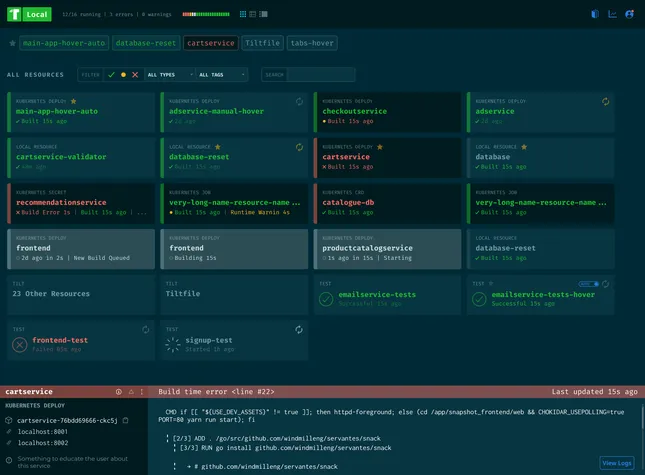This screenshot has height=475, width=645.
Task: Open the 23 Other Resources card
Action: [81, 294]
